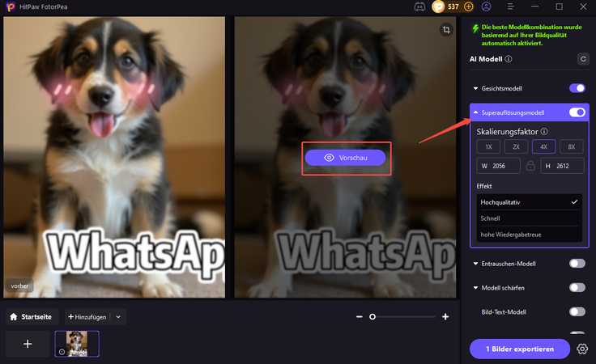
Task: Click the 537 credits count
Action: tap(453, 6)
